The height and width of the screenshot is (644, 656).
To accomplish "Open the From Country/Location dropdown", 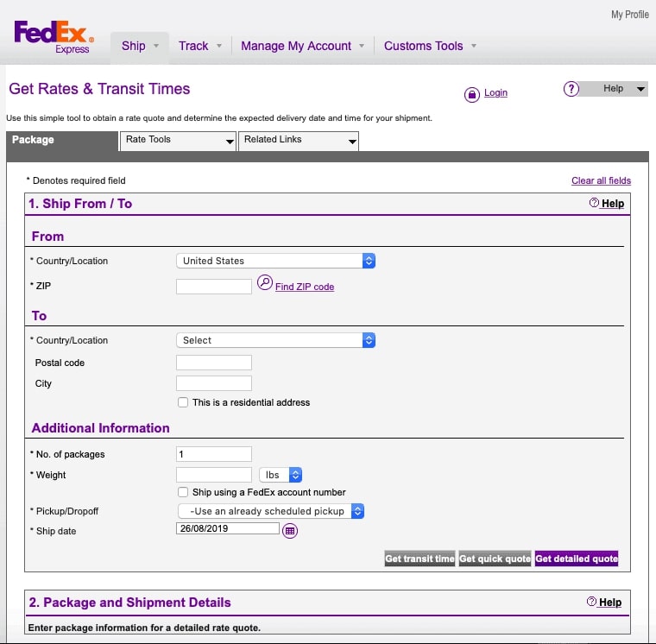I will coord(275,261).
